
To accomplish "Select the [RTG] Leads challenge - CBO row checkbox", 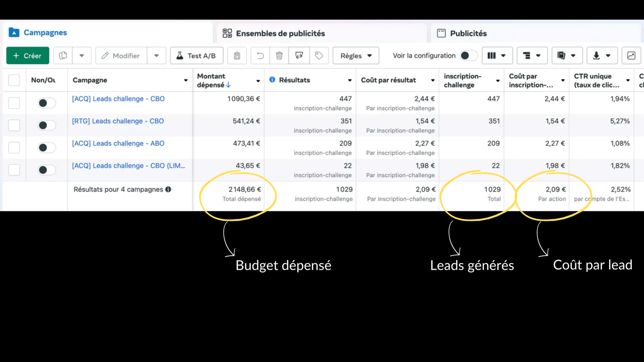I will pos(14,125).
